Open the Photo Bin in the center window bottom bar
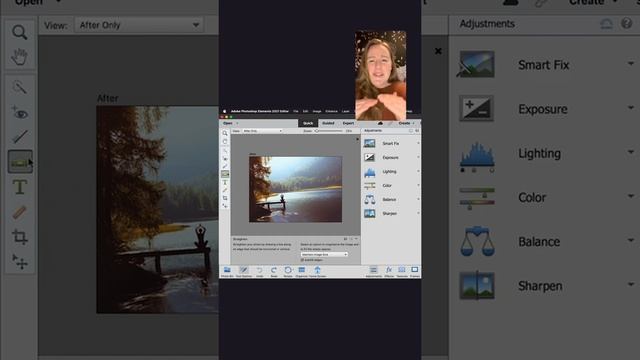The width and height of the screenshot is (640, 360). (x=227, y=271)
